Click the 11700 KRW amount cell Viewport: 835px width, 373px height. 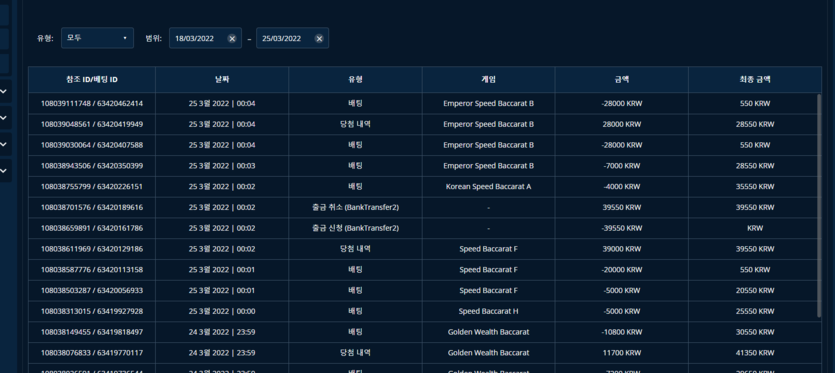[621, 353]
